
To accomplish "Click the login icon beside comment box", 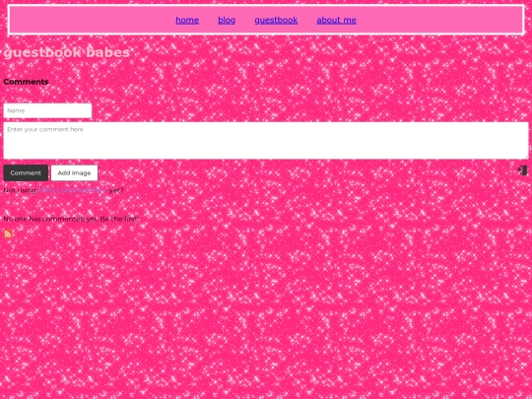I will (x=522, y=170).
